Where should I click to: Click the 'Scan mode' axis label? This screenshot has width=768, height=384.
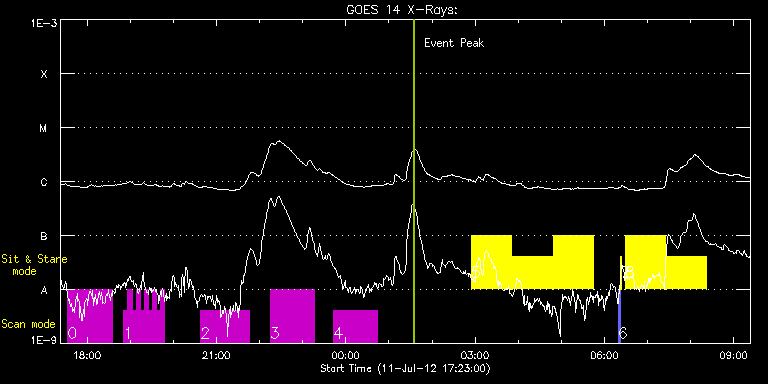(28, 324)
